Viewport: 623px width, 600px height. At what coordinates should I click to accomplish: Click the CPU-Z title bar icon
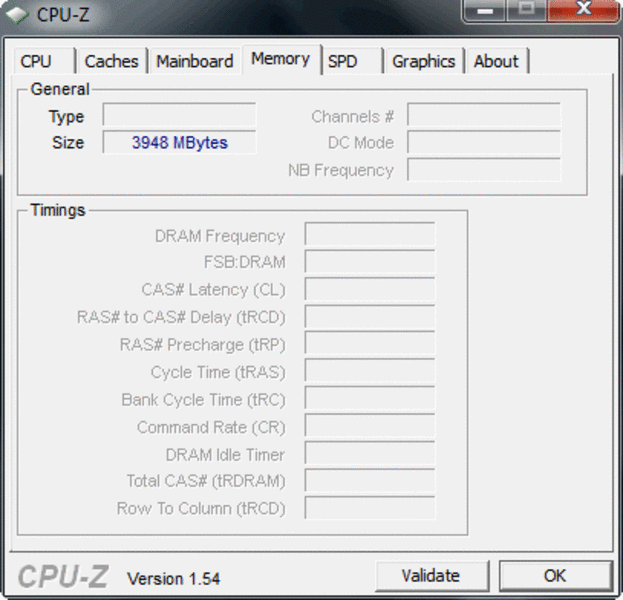17,15
